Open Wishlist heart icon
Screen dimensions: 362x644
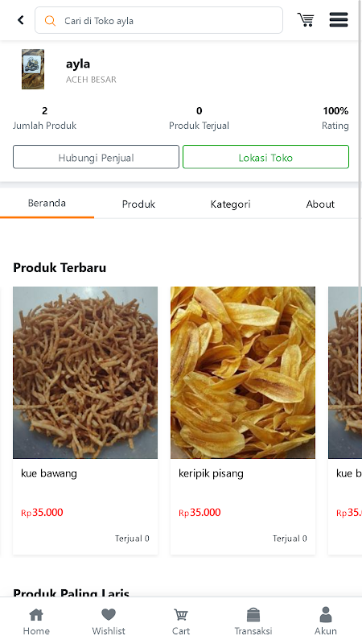point(109,621)
